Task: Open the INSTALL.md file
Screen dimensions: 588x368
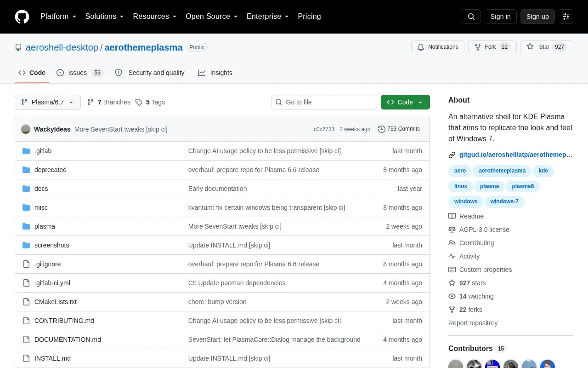Action: [x=52, y=358]
